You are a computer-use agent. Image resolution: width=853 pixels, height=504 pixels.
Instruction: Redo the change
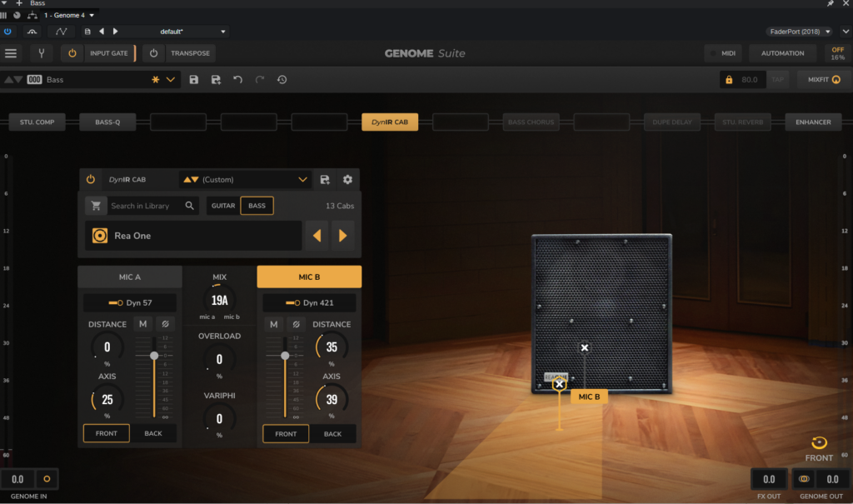tap(260, 79)
